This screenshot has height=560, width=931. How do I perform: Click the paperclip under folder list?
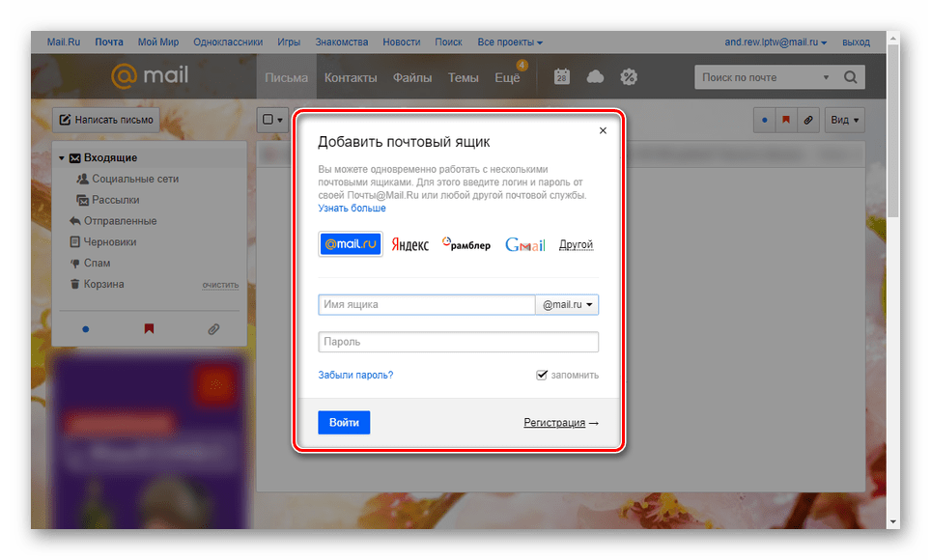click(x=213, y=329)
